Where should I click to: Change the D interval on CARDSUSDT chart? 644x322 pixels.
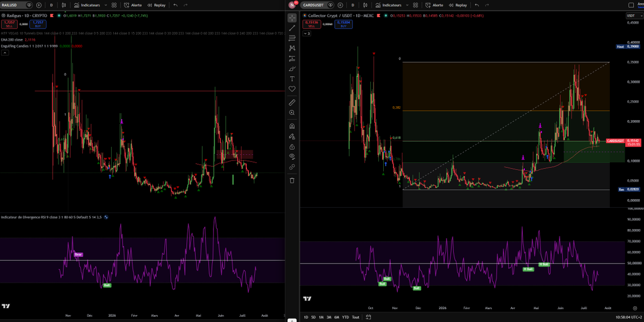353,5
